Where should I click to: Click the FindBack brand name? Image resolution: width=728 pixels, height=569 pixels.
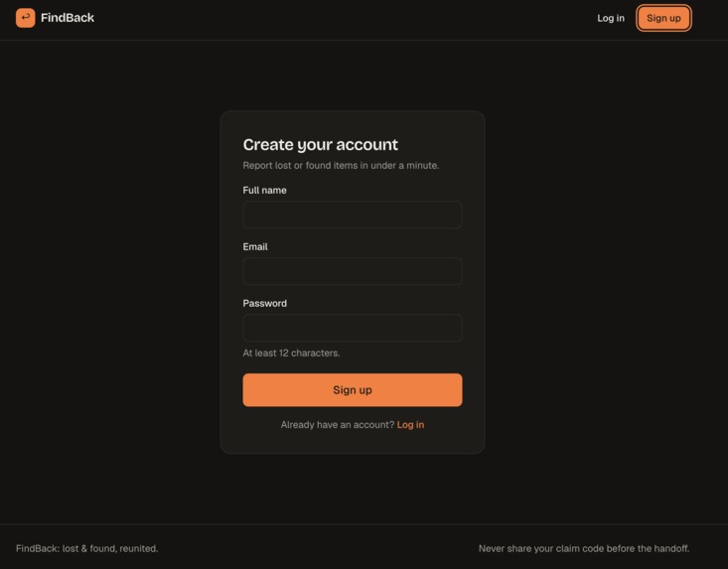[x=68, y=18]
